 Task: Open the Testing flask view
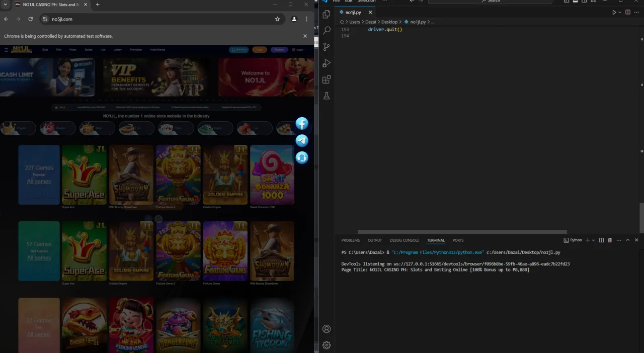(327, 96)
